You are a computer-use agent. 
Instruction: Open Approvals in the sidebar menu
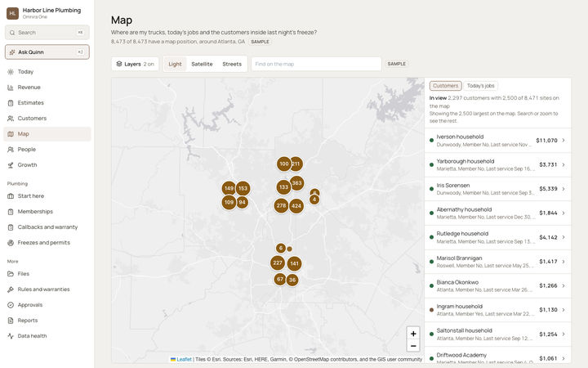coord(47,305)
